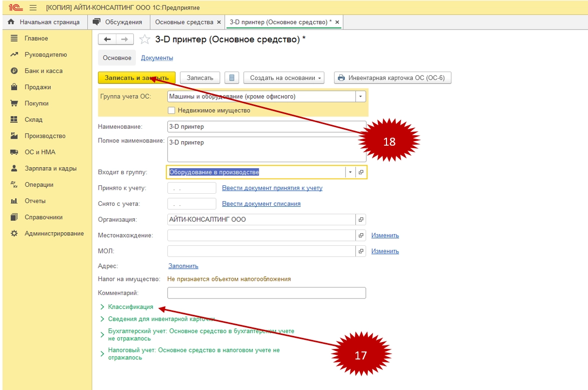Close the Основные средства tab
The height and width of the screenshot is (390, 588).
[x=219, y=22]
